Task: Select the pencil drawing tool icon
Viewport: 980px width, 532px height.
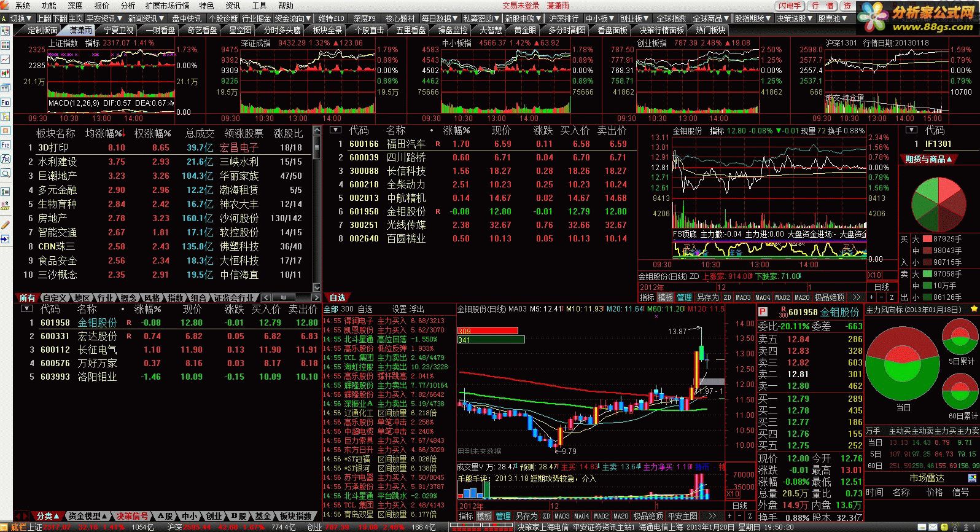Action: [5, 225]
